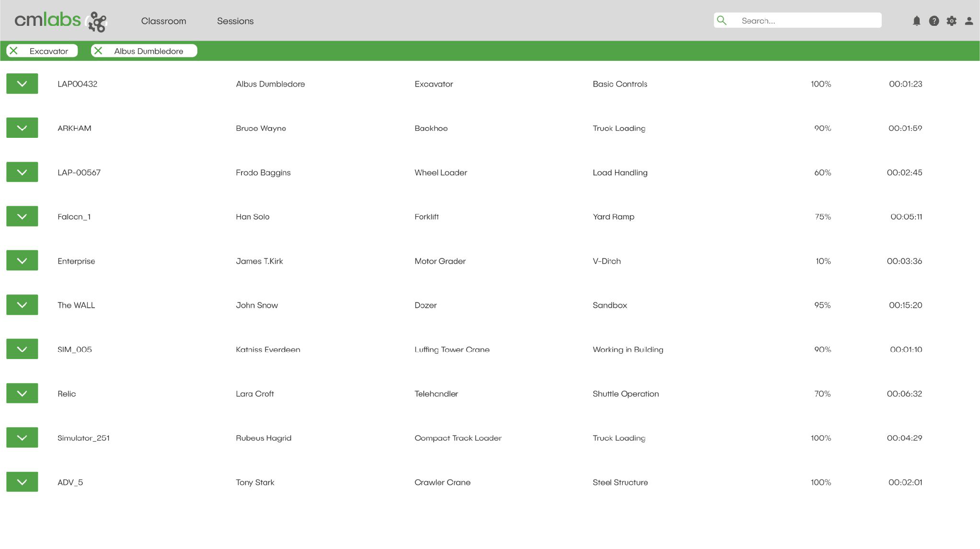Open settings gear icon
980x549 pixels.
pos(951,21)
